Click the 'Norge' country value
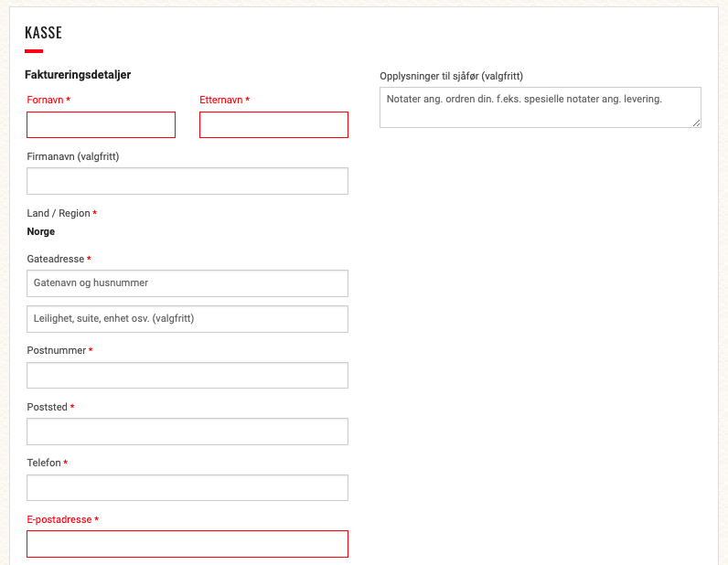Viewport: 728px width, 565px height. [x=41, y=232]
